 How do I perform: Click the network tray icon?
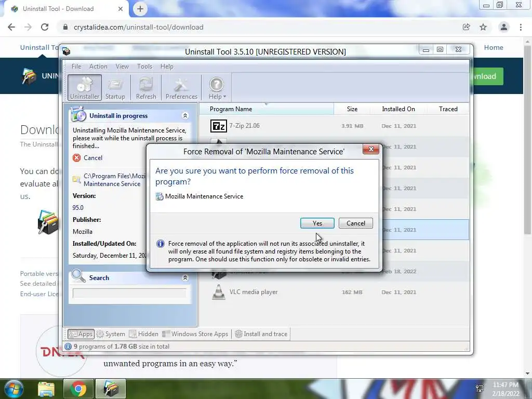(x=480, y=389)
